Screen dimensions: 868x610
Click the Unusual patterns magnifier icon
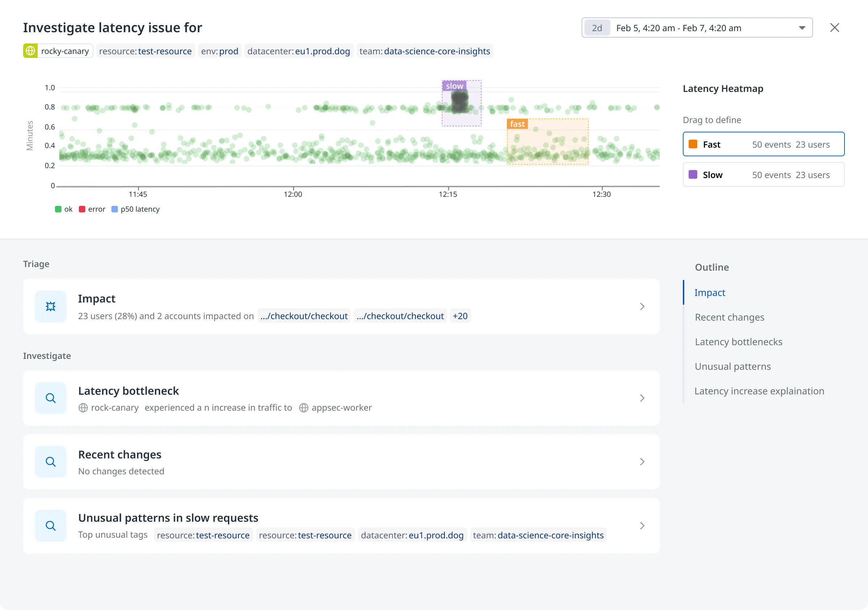(x=51, y=526)
